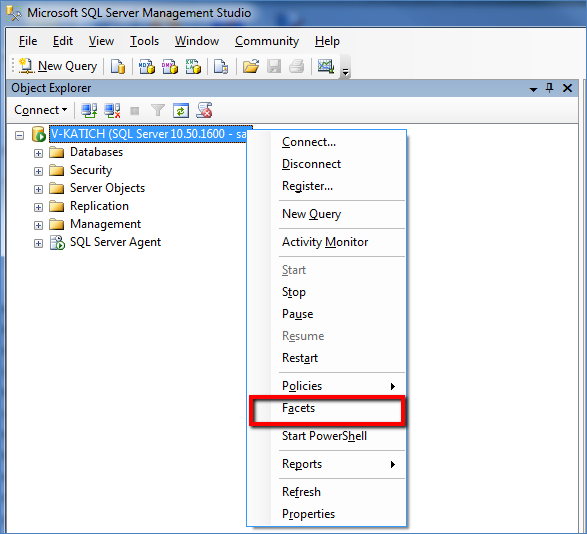The image size is (587, 534).
Task: Select the Security folder in the tree
Action: click(91, 170)
